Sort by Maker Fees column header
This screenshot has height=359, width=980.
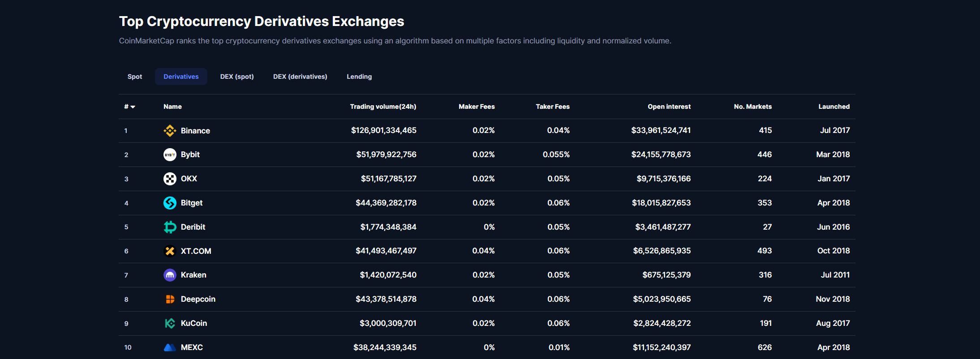pos(477,107)
